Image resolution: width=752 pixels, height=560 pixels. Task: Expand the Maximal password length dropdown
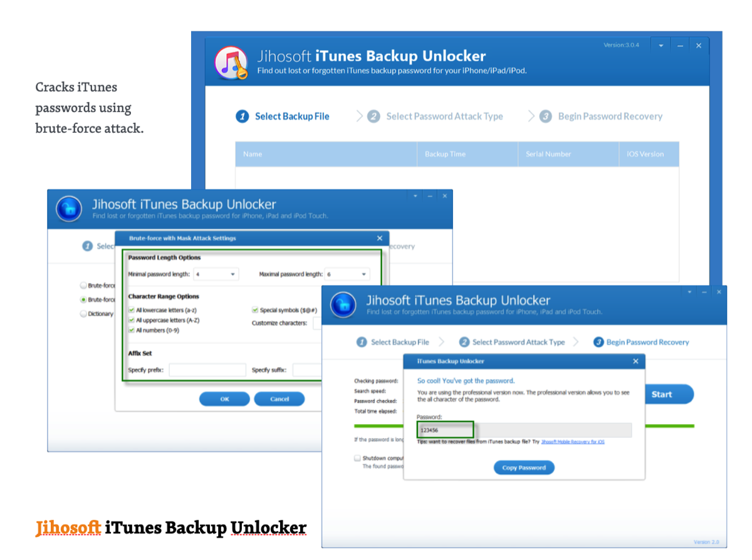(347, 274)
